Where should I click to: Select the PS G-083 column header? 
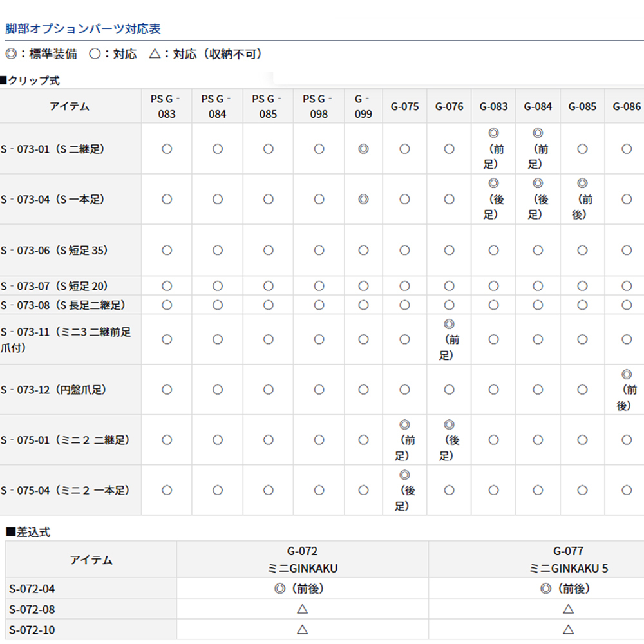(x=167, y=106)
